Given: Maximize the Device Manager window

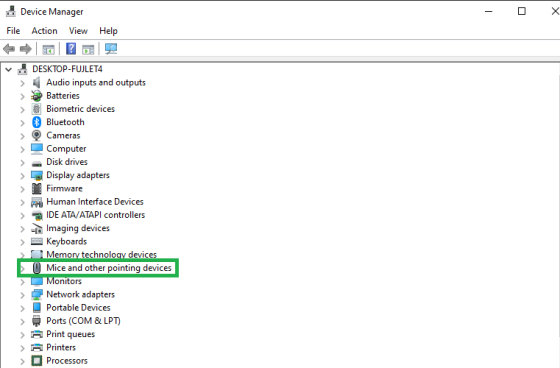Looking at the screenshot, I should (x=521, y=11).
